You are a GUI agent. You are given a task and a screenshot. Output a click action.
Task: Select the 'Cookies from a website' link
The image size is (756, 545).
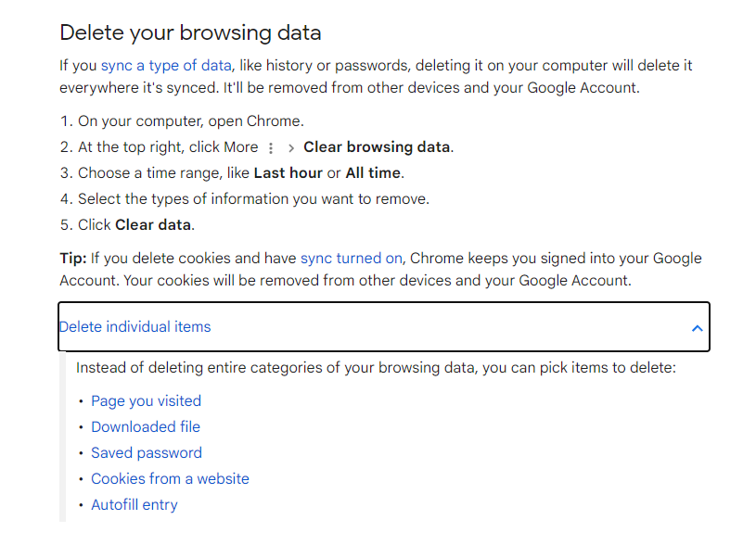(x=170, y=479)
